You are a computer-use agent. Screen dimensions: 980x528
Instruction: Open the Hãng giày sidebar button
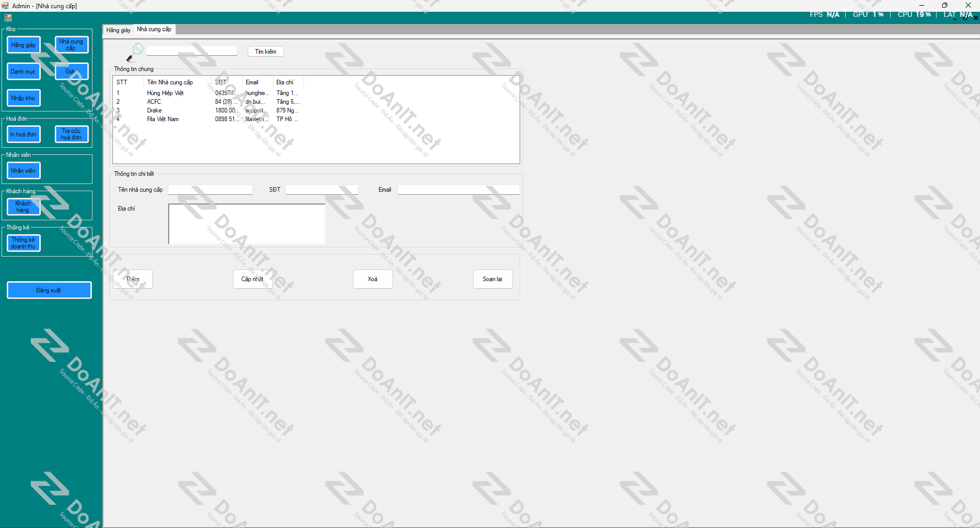(x=24, y=45)
